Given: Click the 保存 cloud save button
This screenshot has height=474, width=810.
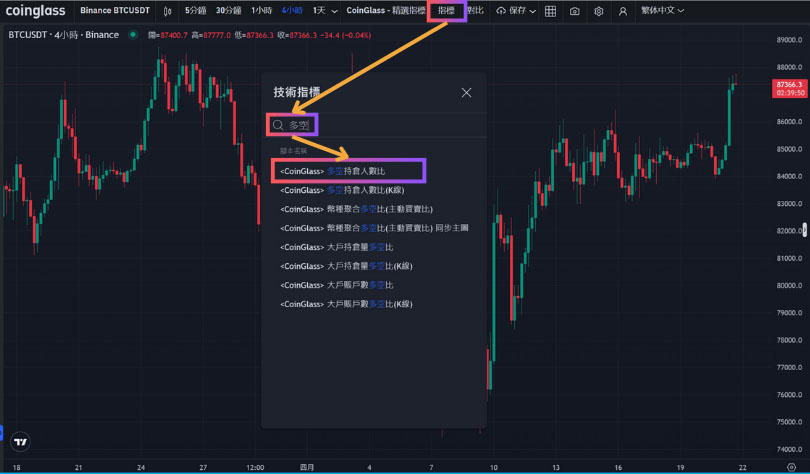Looking at the screenshot, I should click(x=511, y=10).
